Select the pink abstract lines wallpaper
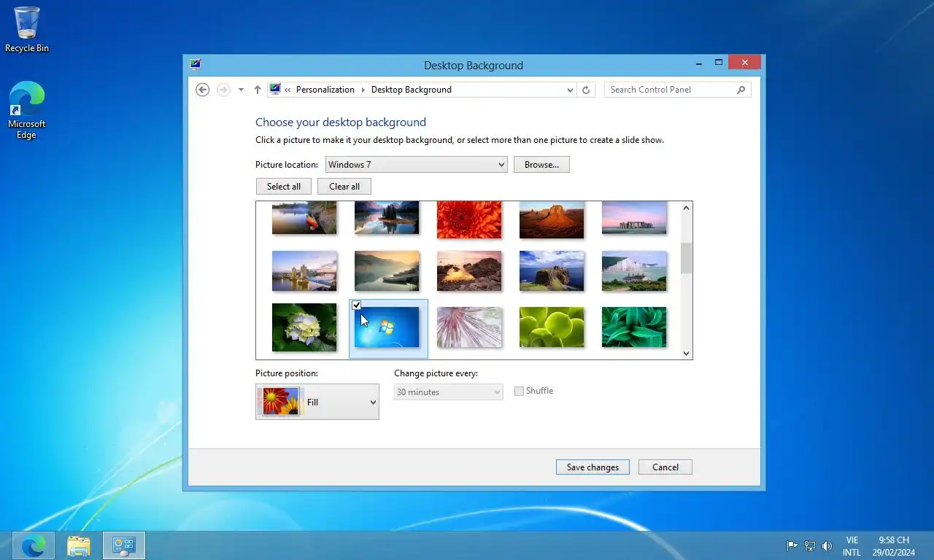Screen dimensions: 934x560 (x=469, y=327)
